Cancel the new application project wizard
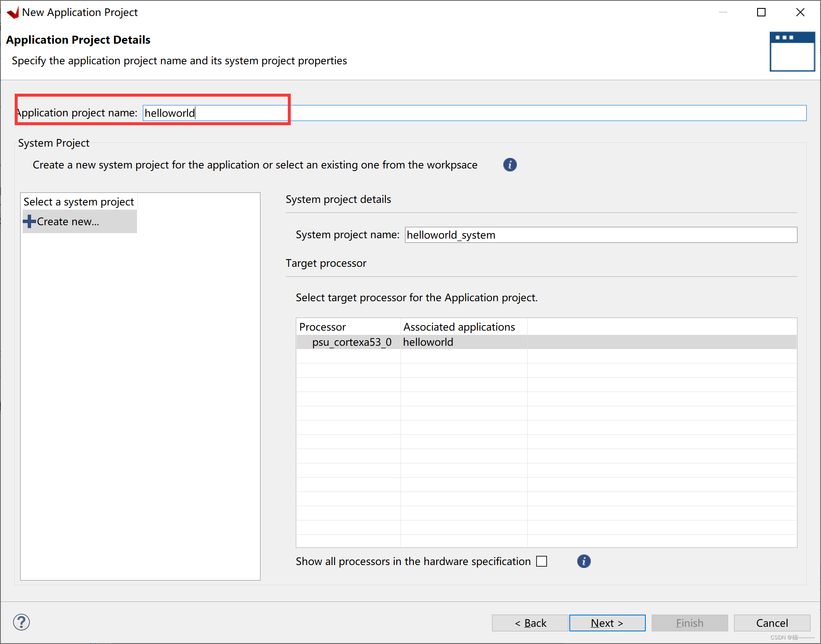Screen dimensions: 821x644 [771, 623]
